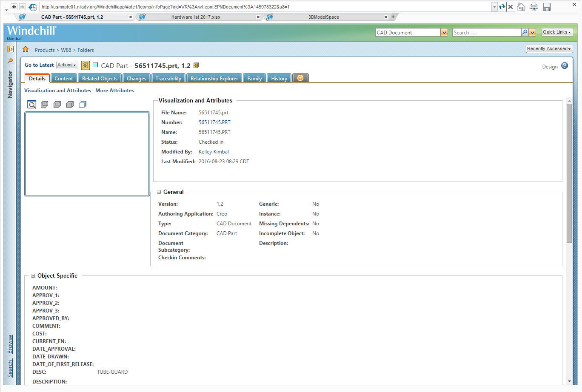Click the status icon after part title
This screenshot has width=582, height=392.
[x=196, y=65]
